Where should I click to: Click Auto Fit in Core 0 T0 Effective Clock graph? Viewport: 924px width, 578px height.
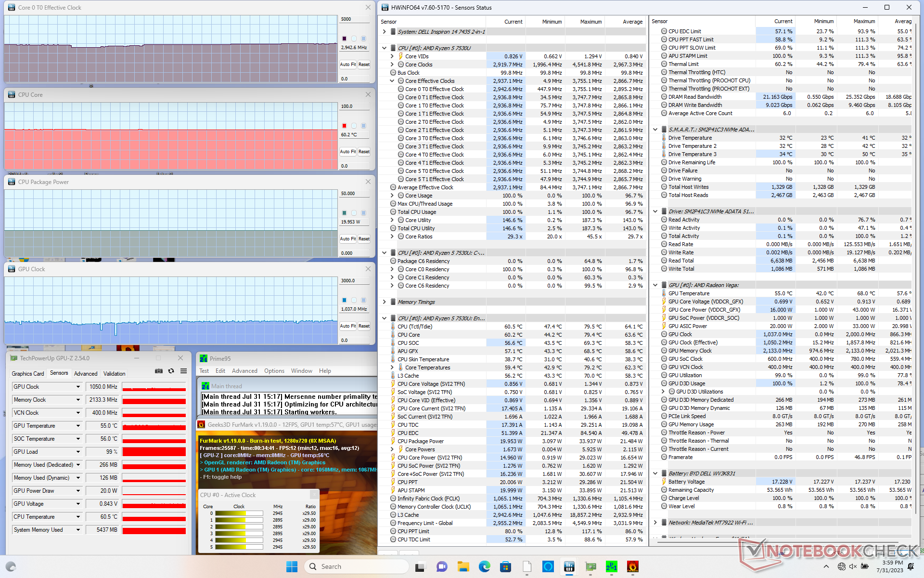click(348, 64)
